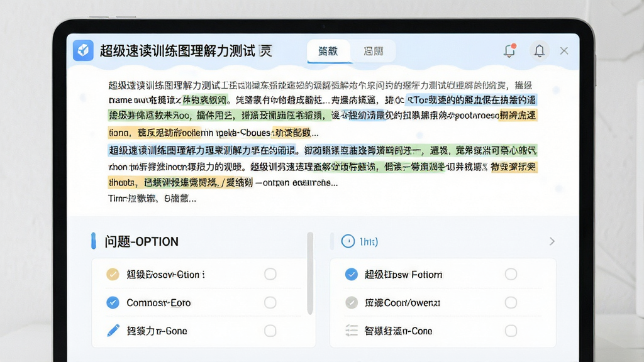
Task: Click grey check icon beside Coon/owenzt
Action: coord(351,302)
